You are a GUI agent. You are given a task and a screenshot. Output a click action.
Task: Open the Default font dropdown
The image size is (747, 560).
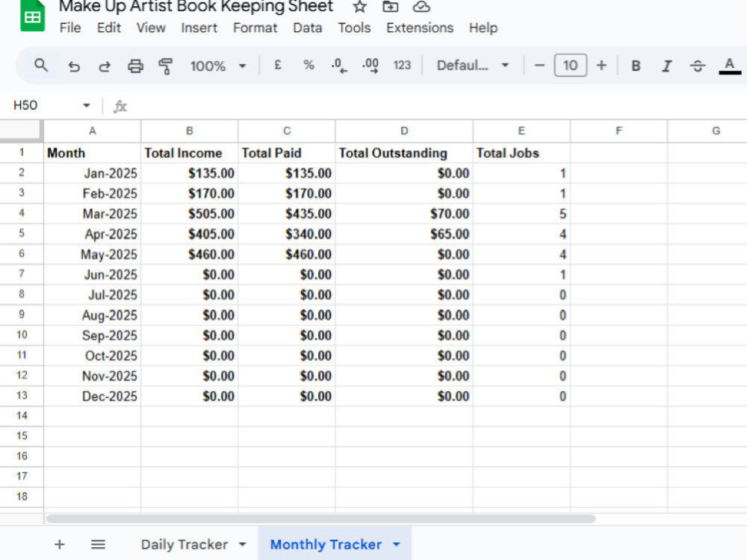click(473, 65)
